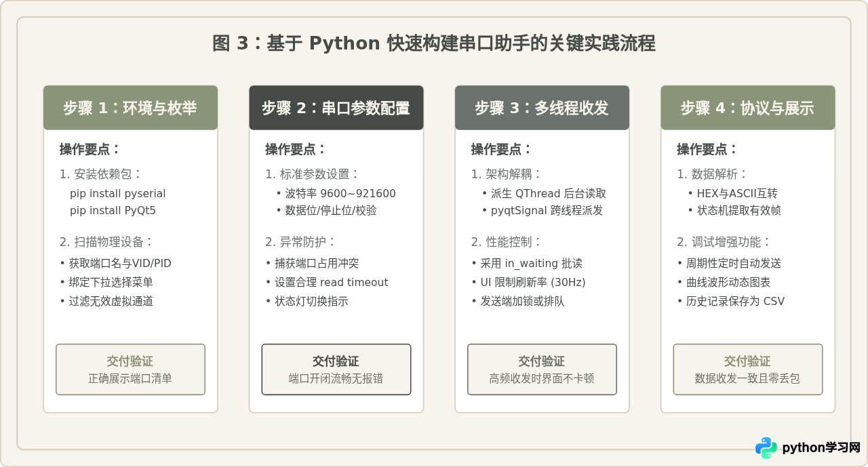Click bullet '绑定下拉选择菜单'
The image size is (868, 467).
point(106,282)
